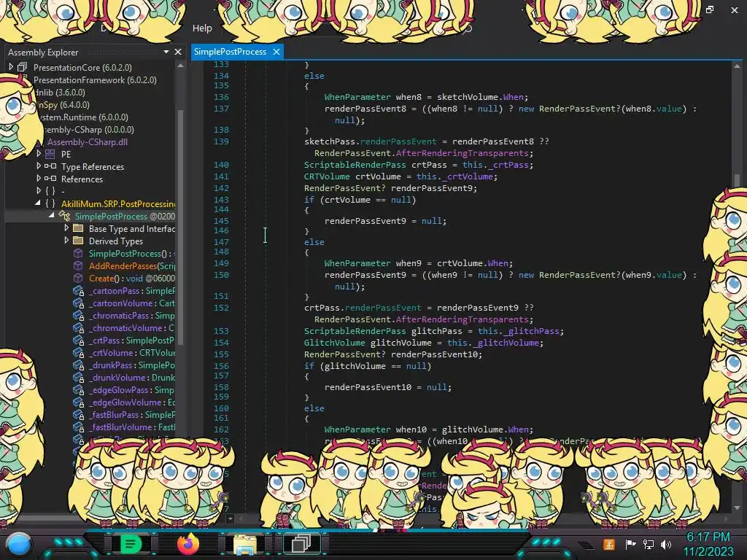Click the _fastBlurPass field icon

click(79, 414)
